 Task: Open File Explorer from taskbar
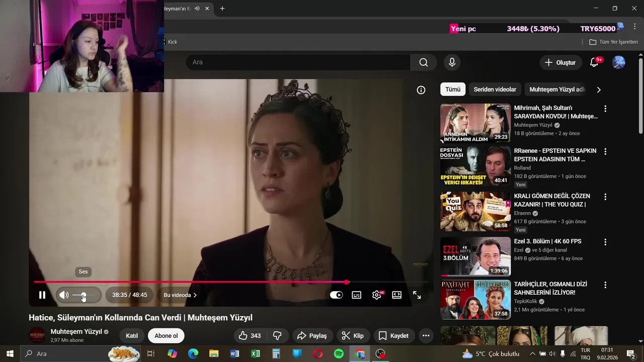214,353
